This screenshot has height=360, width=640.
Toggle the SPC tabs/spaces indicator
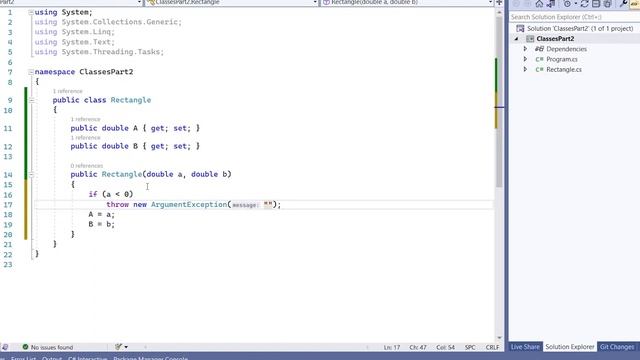470,347
